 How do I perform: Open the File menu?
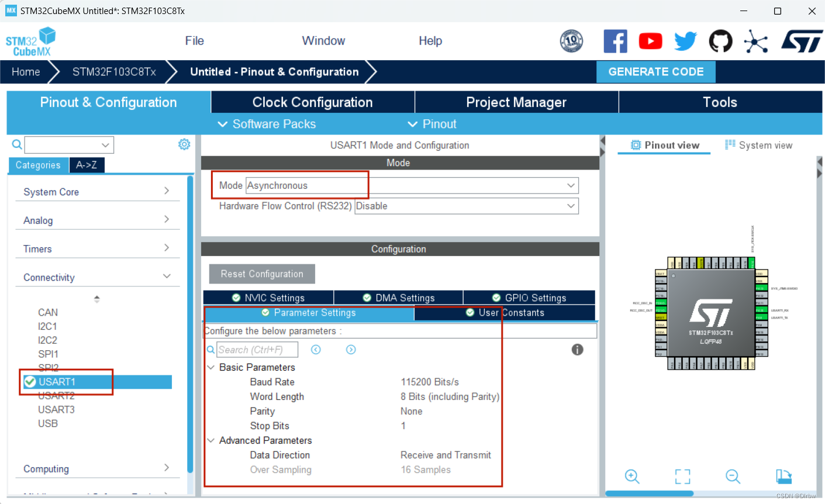click(x=195, y=41)
